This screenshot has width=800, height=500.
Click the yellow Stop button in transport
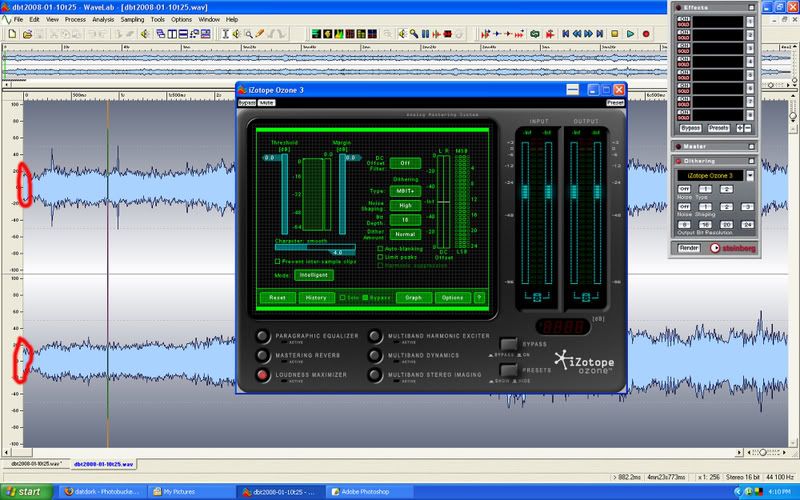pos(615,34)
